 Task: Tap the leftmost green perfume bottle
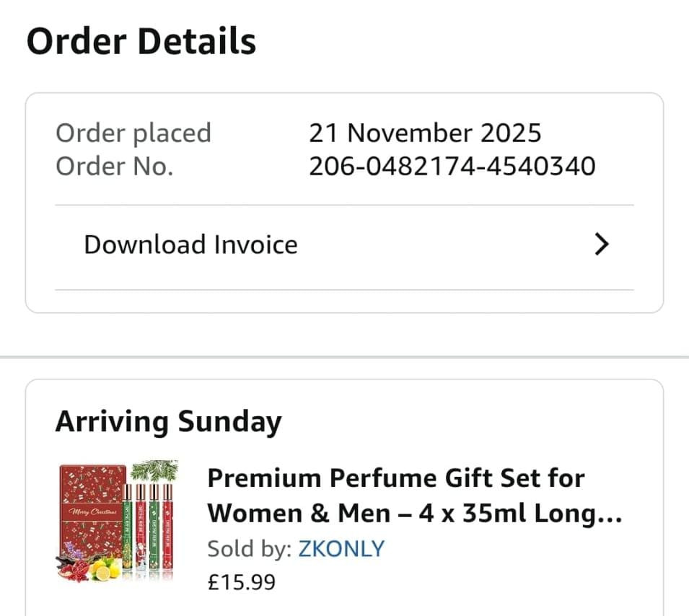(128, 530)
